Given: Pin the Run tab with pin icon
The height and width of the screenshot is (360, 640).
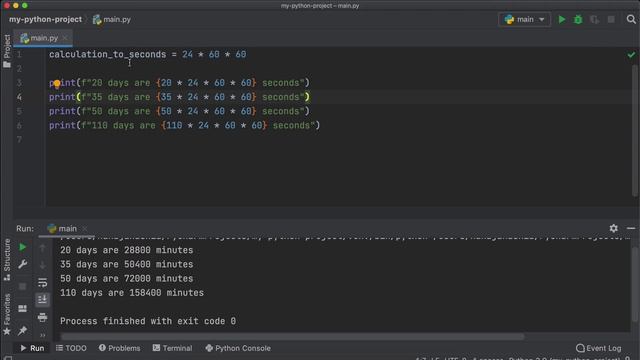Looking at the screenshot, I should tap(22, 330).
